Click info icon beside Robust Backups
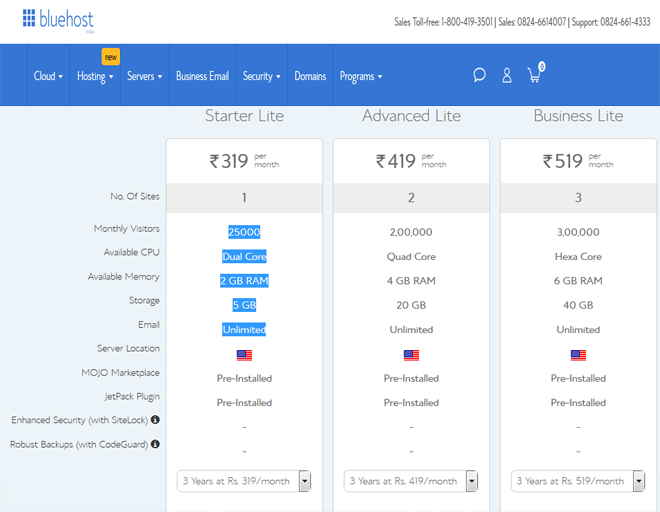Viewport: 660px width, 512px height. [155, 444]
